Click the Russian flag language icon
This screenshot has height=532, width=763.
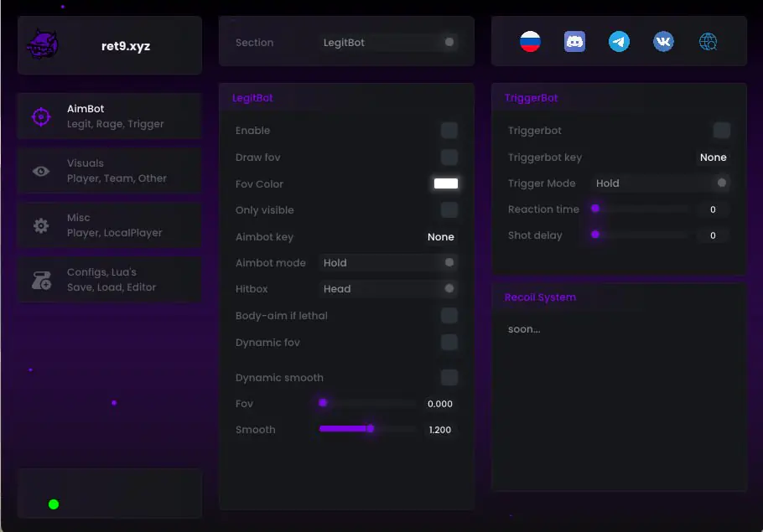coord(530,42)
